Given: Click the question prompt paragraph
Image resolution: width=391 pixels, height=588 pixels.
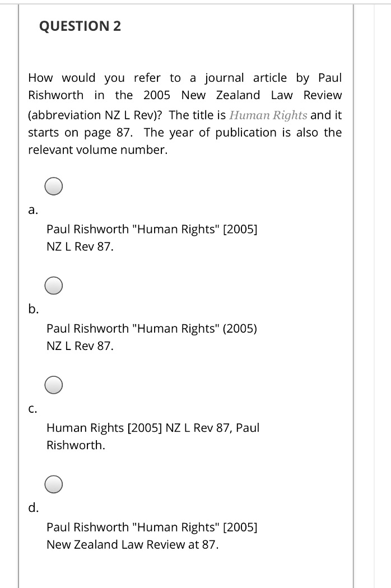Looking at the screenshot, I should click(185, 112).
